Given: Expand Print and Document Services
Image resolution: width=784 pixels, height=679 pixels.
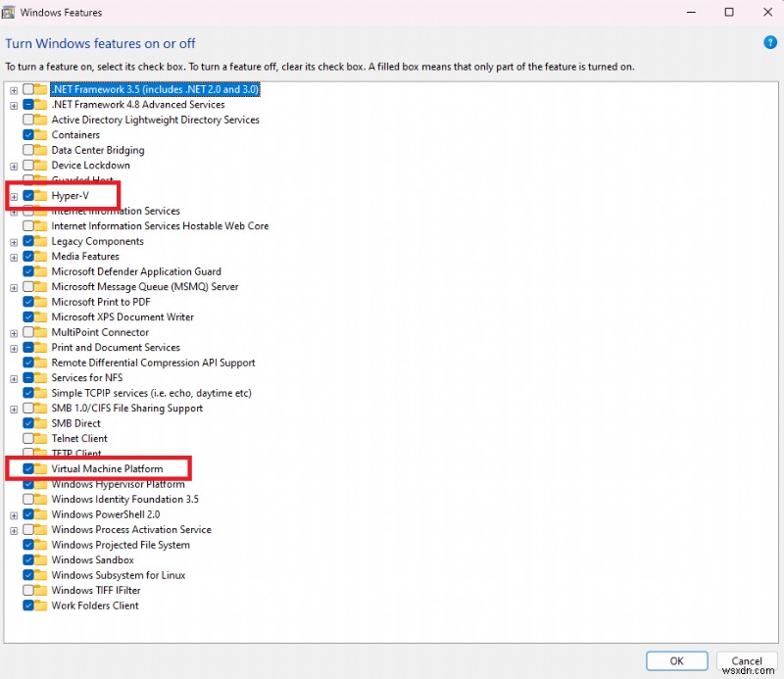Looking at the screenshot, I should pyautogui.click(x=12, y=347).
